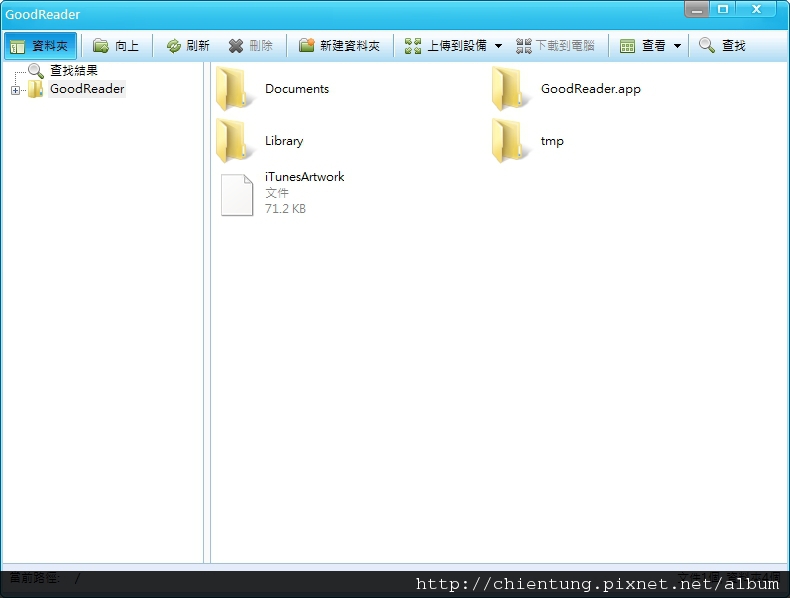The width and height of the screenshot is (790, 598).
Task: Minimize the GoodReader window
Action: 697,9
